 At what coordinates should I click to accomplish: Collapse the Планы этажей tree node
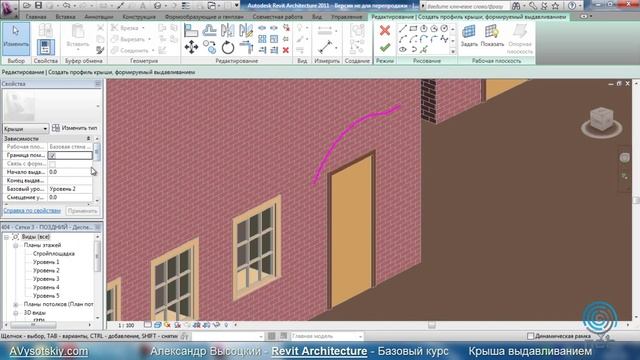(x=16, y=245)
